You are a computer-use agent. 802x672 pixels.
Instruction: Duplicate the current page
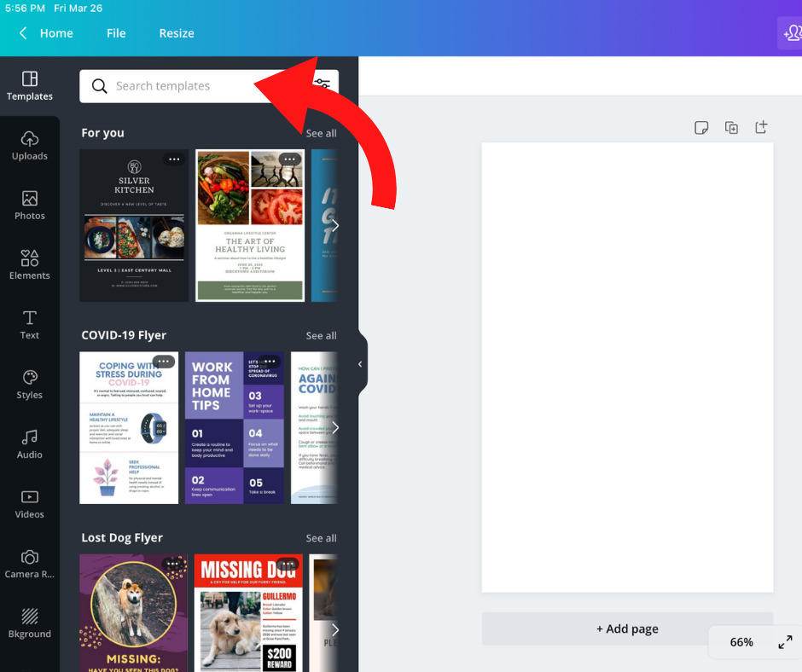click(731, 127)
